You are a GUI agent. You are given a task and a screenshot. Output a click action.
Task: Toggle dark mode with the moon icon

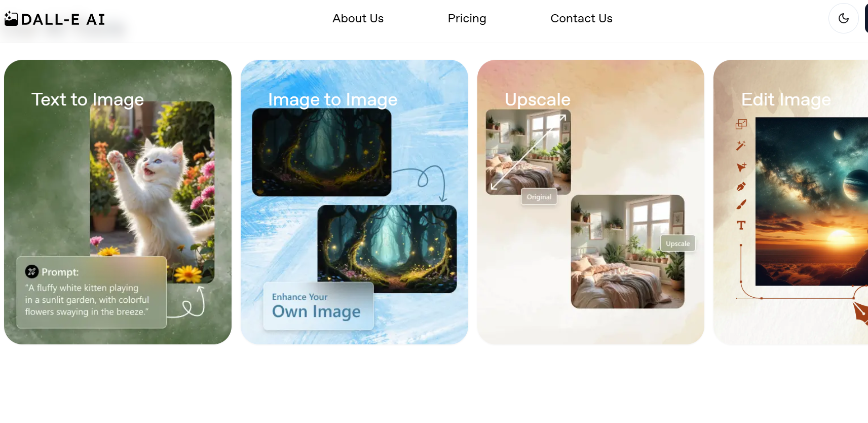tap(843, 18)
